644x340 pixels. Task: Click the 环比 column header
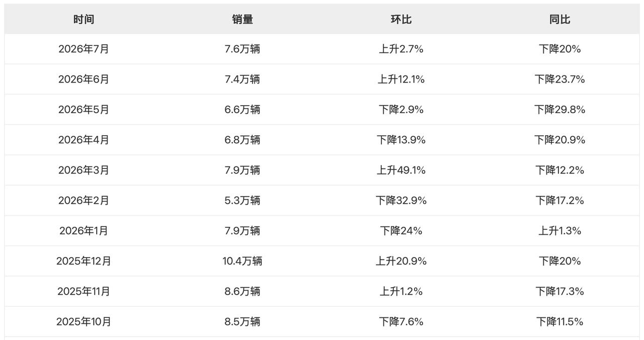tap(401, 20)
